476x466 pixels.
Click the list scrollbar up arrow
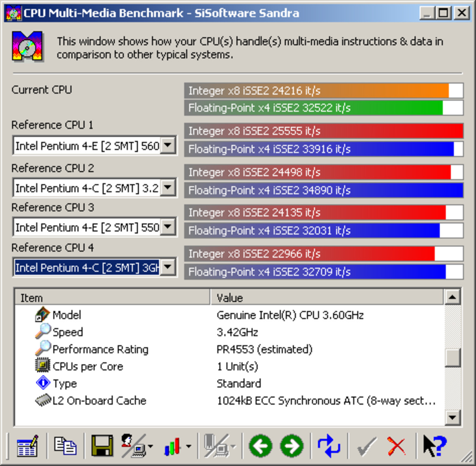pyautogui.click(x=452, y=297)
